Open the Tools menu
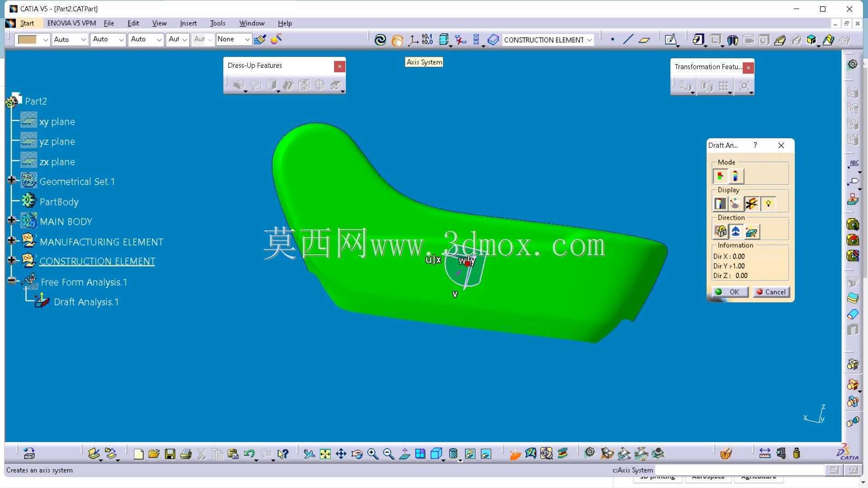 (217, 23)
